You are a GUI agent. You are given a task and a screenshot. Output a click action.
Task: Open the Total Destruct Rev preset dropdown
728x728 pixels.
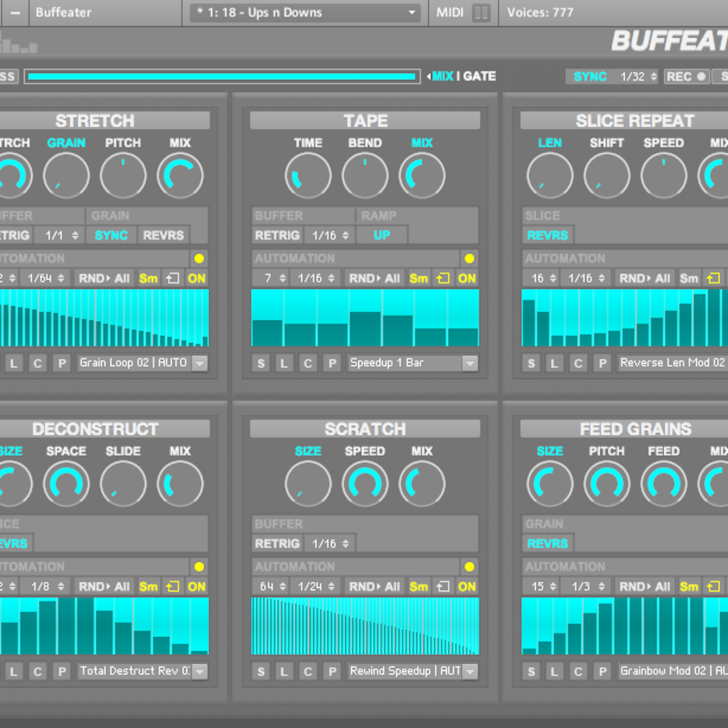pyautogui.click(x=142, y=671)
